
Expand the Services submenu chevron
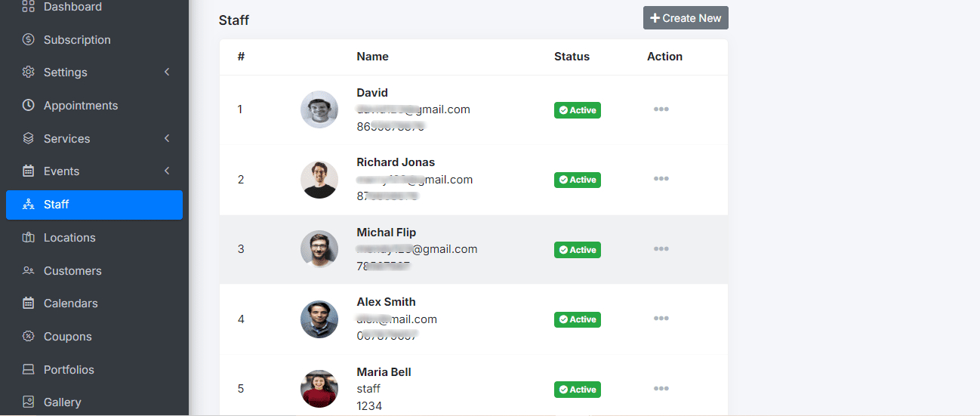pos(167,138)
